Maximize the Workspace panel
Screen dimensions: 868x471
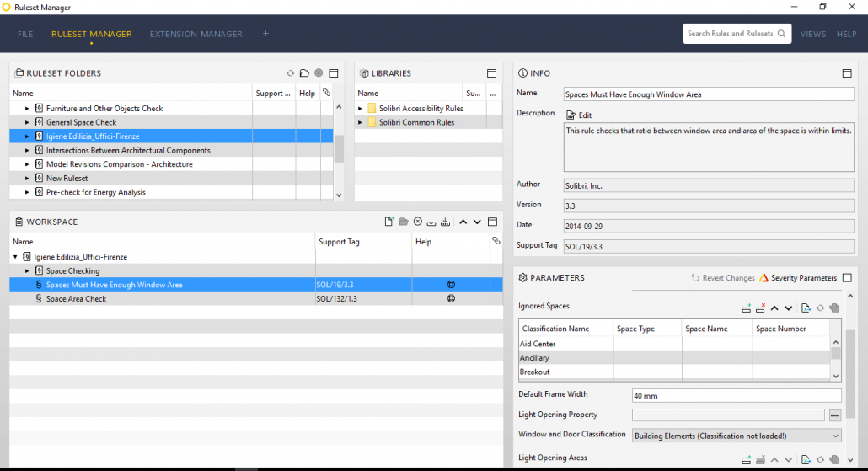tap(493, 222)
